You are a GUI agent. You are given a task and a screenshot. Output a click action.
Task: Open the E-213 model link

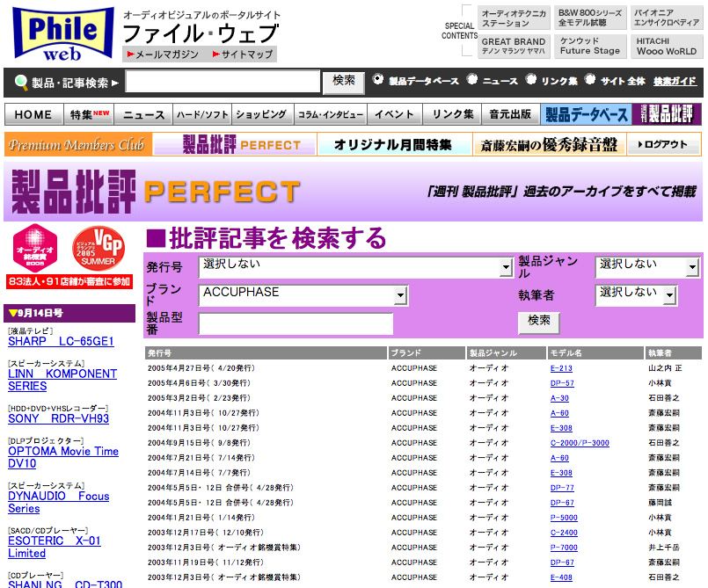(x=561, y=368)
